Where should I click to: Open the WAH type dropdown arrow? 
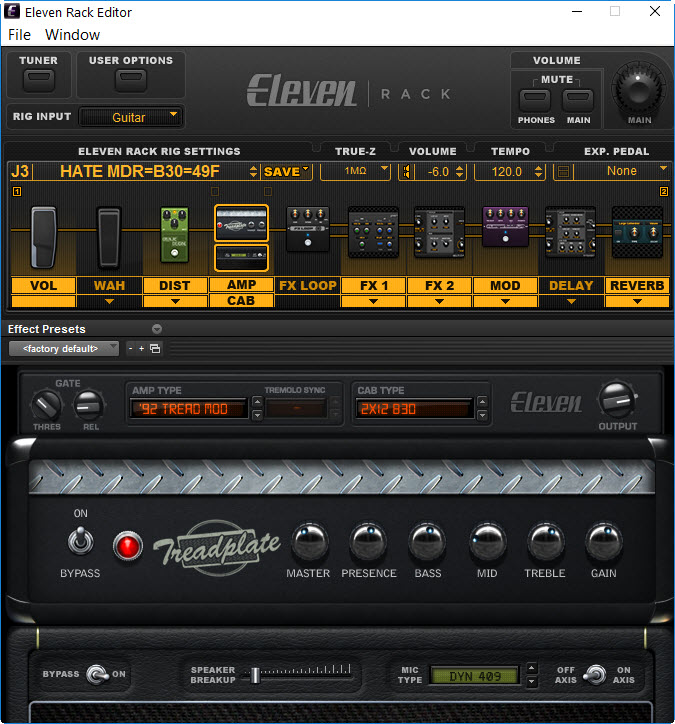[x=109, y=302]
